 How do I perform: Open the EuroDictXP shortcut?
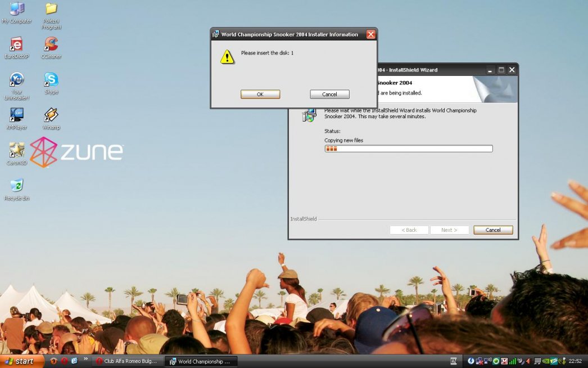(x=17, y=45)
